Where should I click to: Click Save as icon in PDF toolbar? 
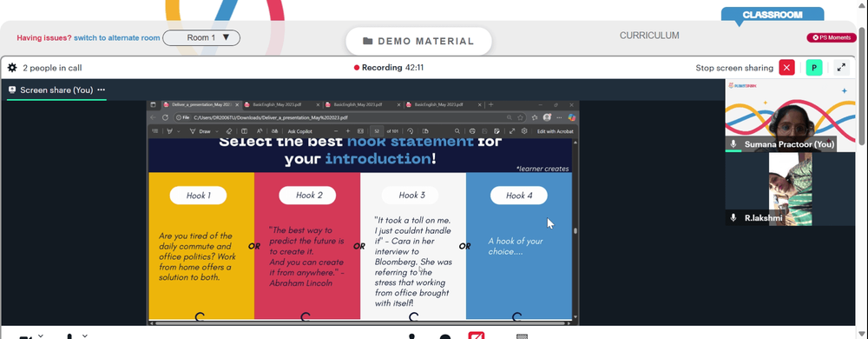click(497, 131)
